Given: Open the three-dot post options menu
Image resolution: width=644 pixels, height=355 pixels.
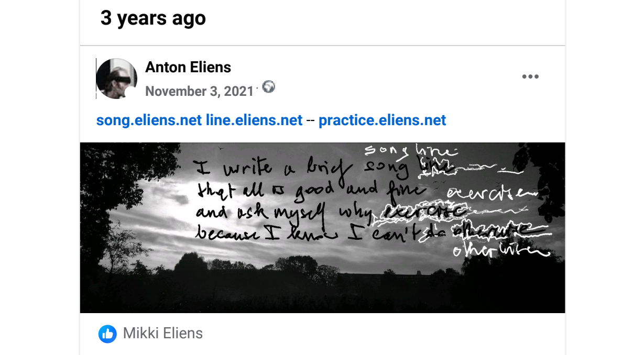Looking at the screenshot, I should [530, 77].
